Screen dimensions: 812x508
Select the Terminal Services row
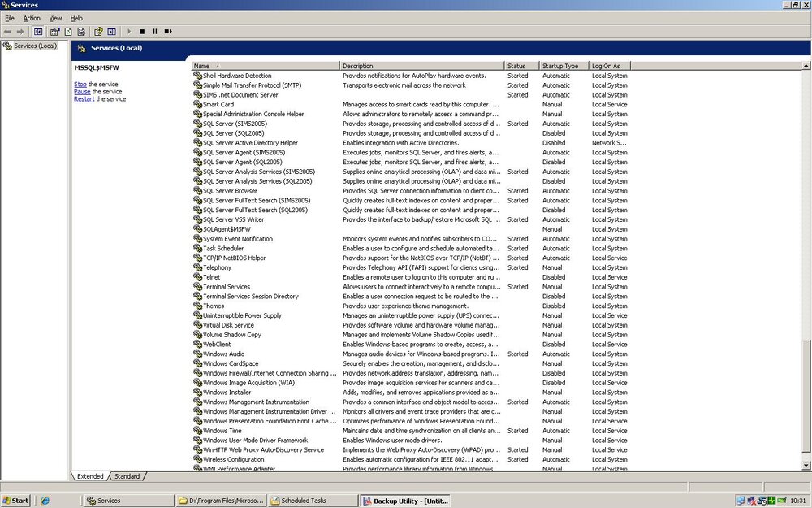(x=411, y=287)
